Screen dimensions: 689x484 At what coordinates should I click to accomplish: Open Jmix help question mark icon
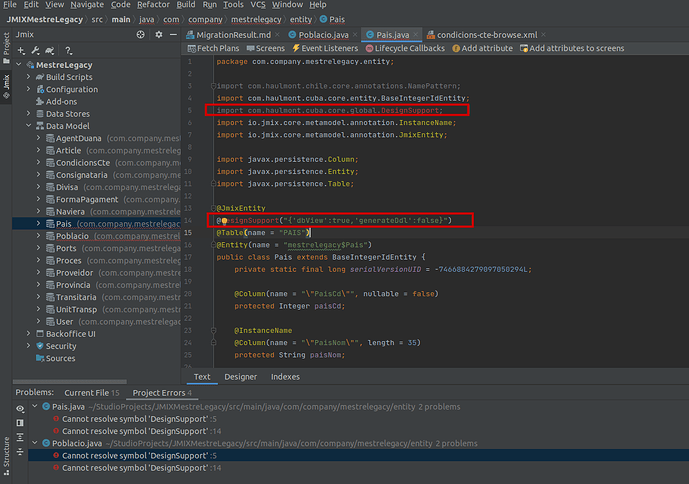tap(68, 51)
